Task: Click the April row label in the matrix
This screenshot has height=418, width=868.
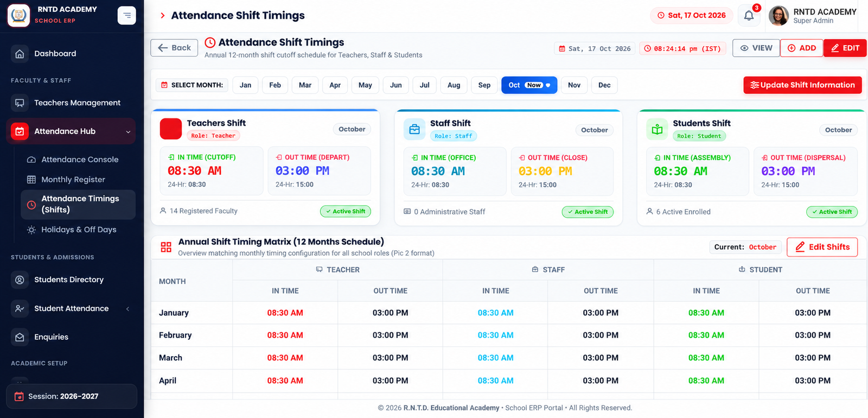Action: click(x=168, y=381)
